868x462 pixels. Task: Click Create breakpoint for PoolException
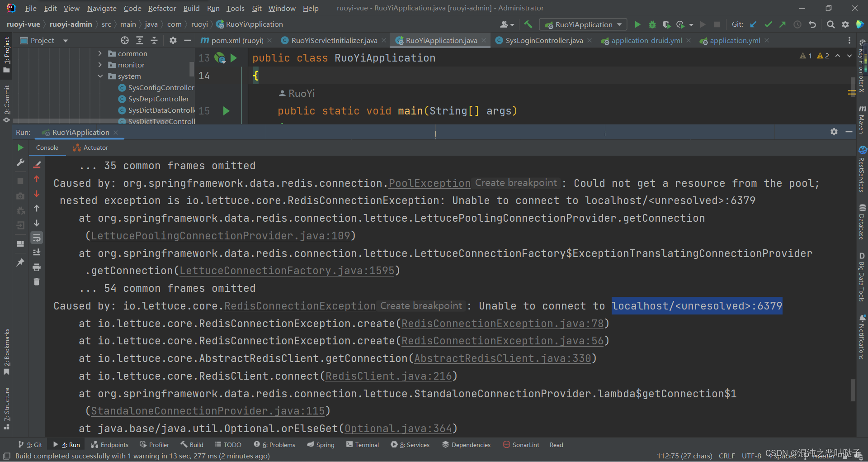(516, 183)
